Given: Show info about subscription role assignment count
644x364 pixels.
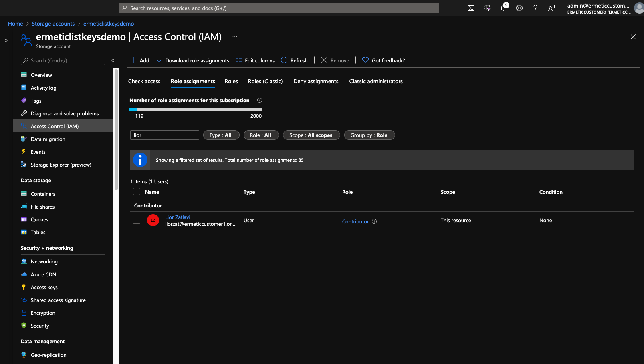Looking at the screenshot, I should click(x=260, y=100).
